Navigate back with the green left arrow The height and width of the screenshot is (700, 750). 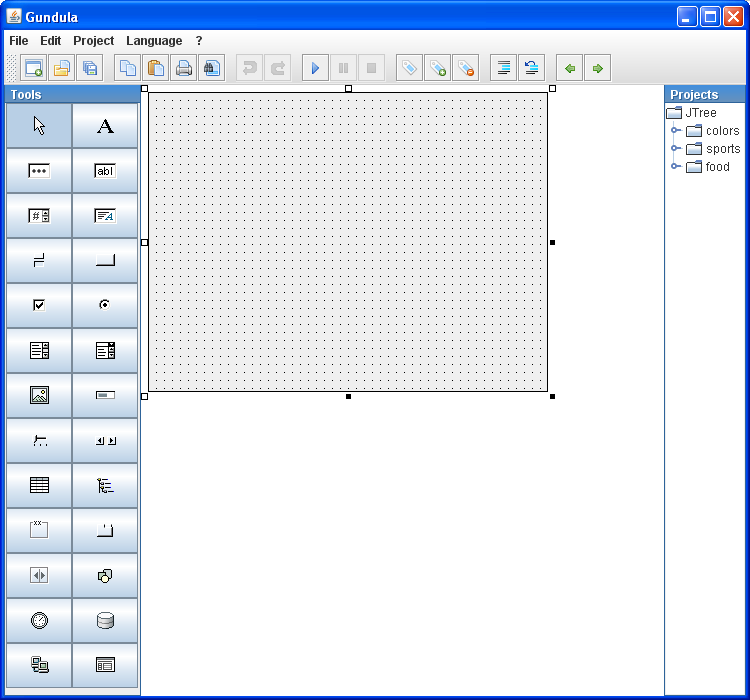click(x=569, y=68)
